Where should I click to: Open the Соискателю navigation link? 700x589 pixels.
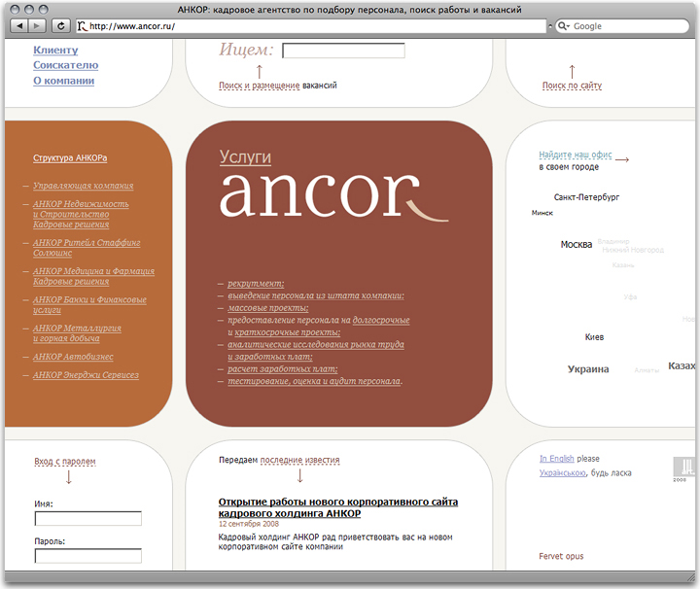point(65,65)
